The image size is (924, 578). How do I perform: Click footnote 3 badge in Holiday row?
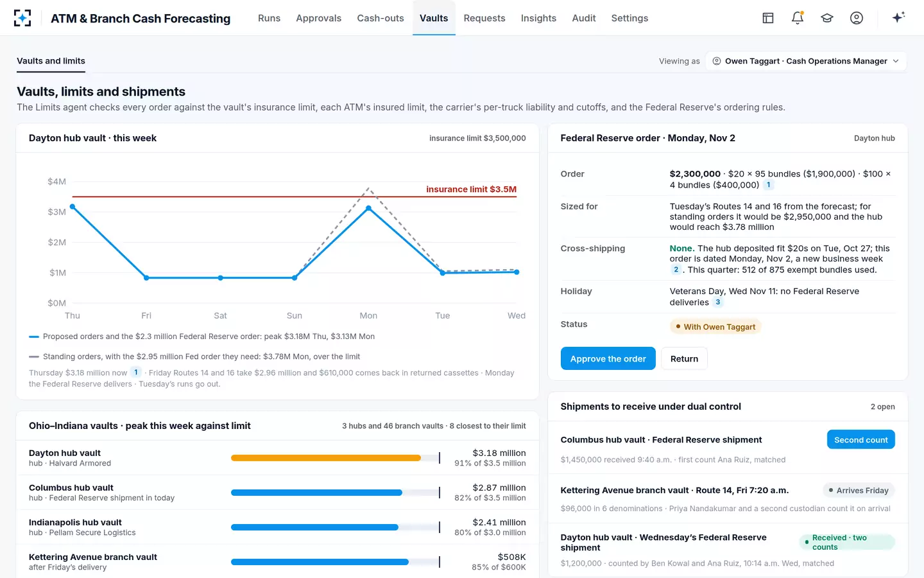[x=718, y=302]
